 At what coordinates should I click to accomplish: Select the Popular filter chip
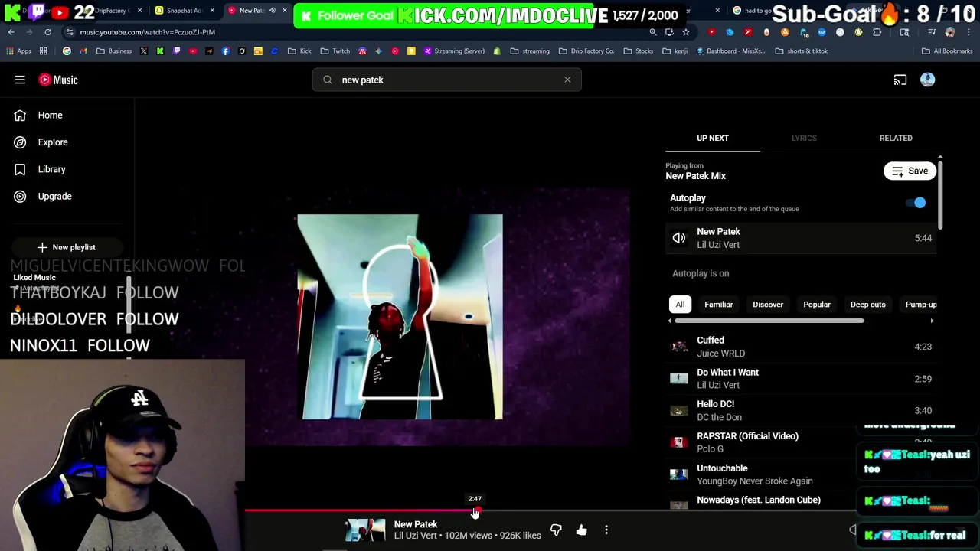pyautogui.click(x=816, y=305)
